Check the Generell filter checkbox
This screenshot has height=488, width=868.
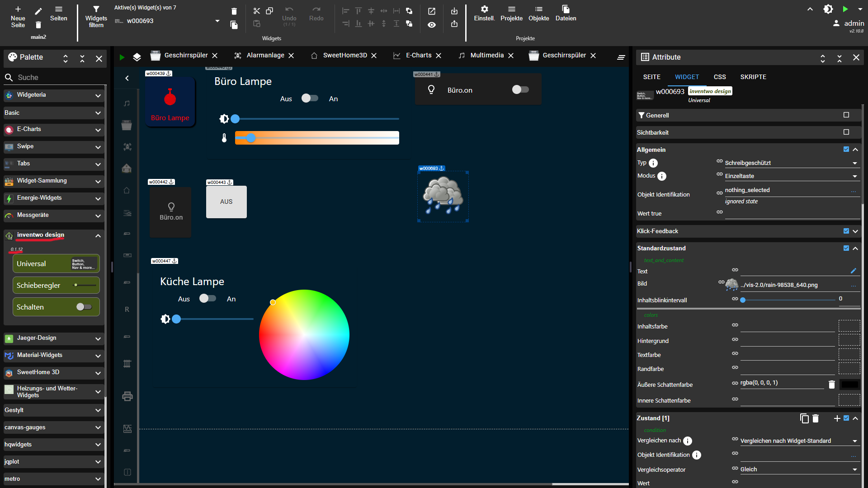(x=846, y=115)
